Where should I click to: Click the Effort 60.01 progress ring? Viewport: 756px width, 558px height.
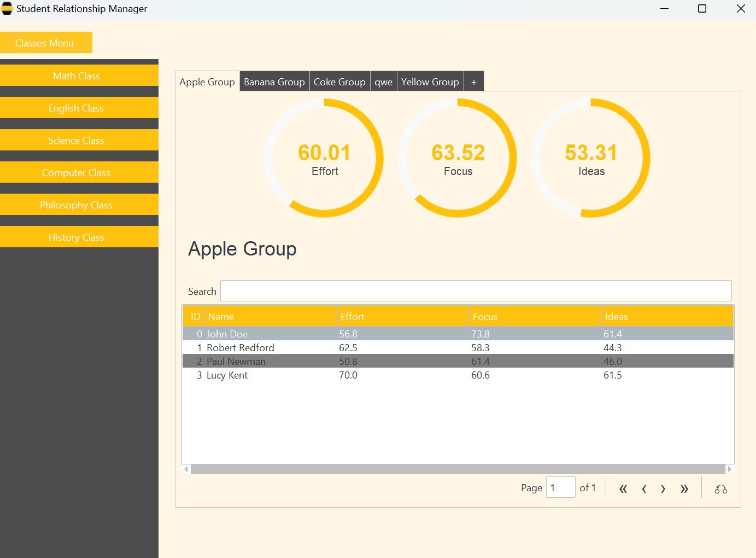[324, 158]
